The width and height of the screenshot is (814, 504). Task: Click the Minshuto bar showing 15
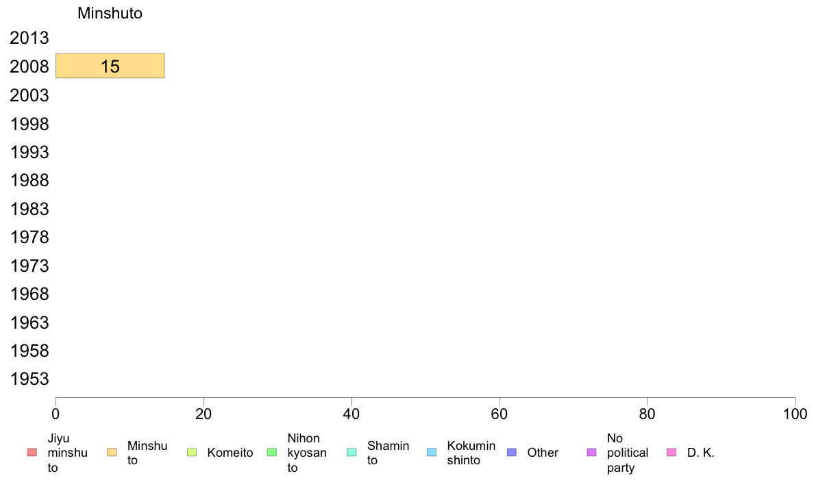pyautogui.click(x=110, y=66)
